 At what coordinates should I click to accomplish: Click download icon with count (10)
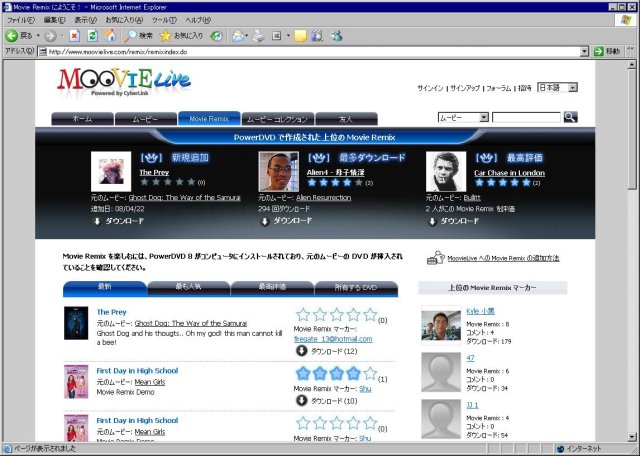[301, 400]
